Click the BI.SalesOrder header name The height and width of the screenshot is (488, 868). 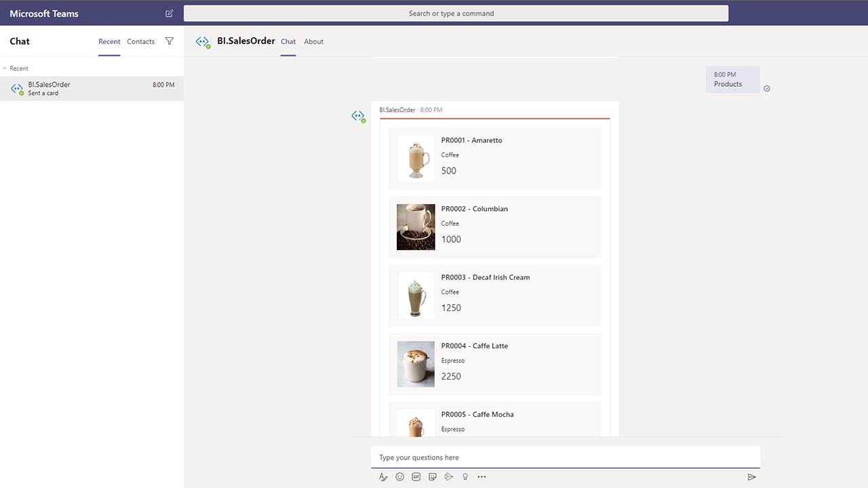246,41
